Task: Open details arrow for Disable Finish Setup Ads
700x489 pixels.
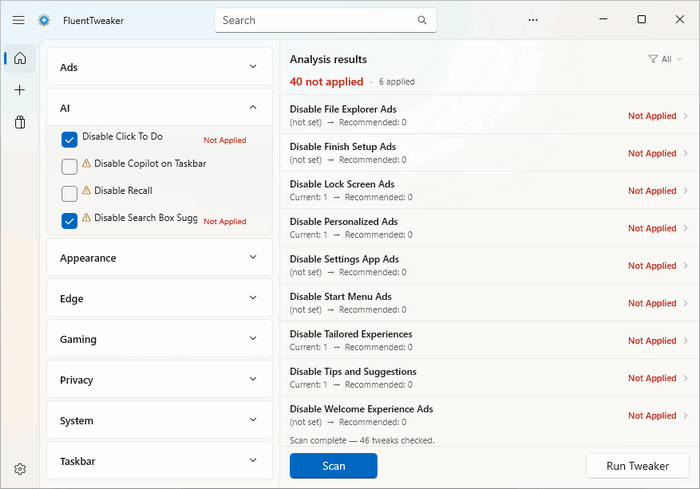Action: (x=686, y=153)
